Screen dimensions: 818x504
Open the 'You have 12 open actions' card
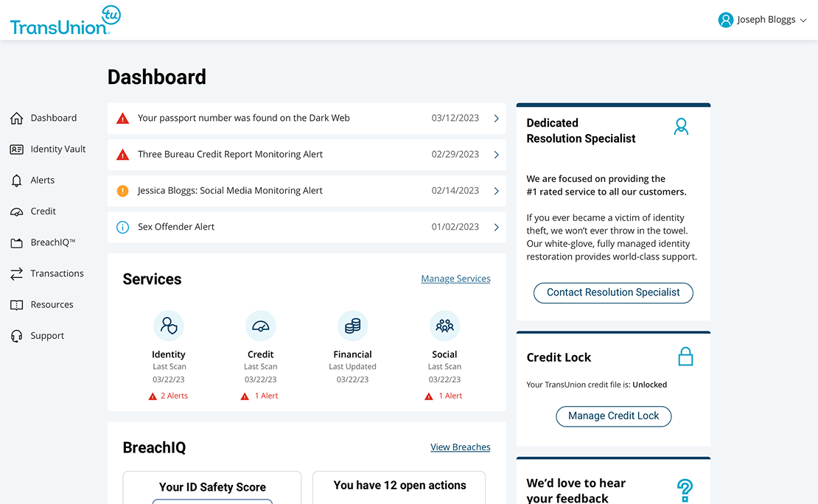[399, 488]
